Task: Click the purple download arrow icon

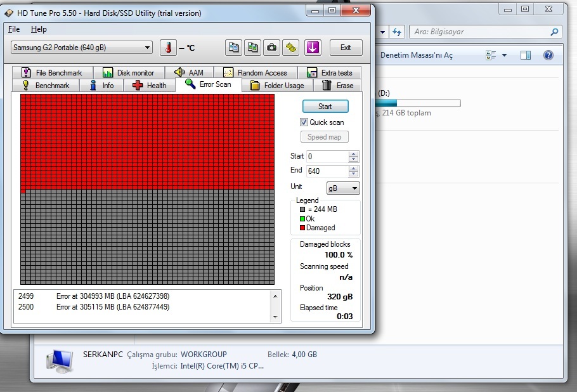Action: (313, 48)
